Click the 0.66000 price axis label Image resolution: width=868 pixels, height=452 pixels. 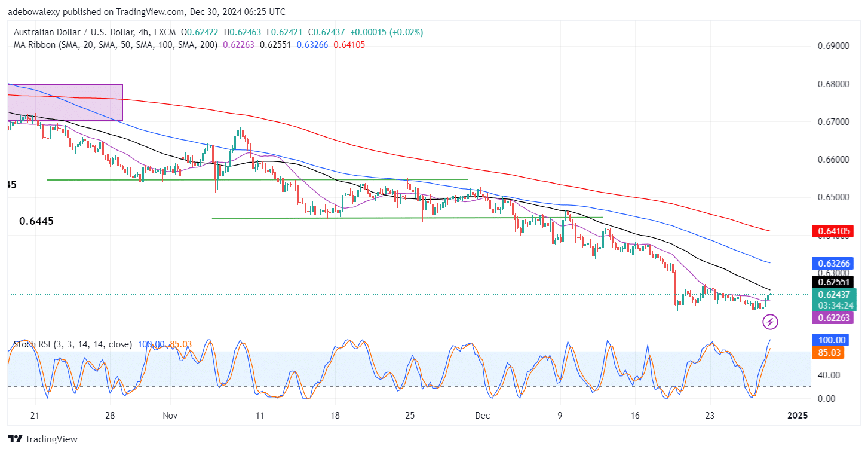click(x=833, y=160)
